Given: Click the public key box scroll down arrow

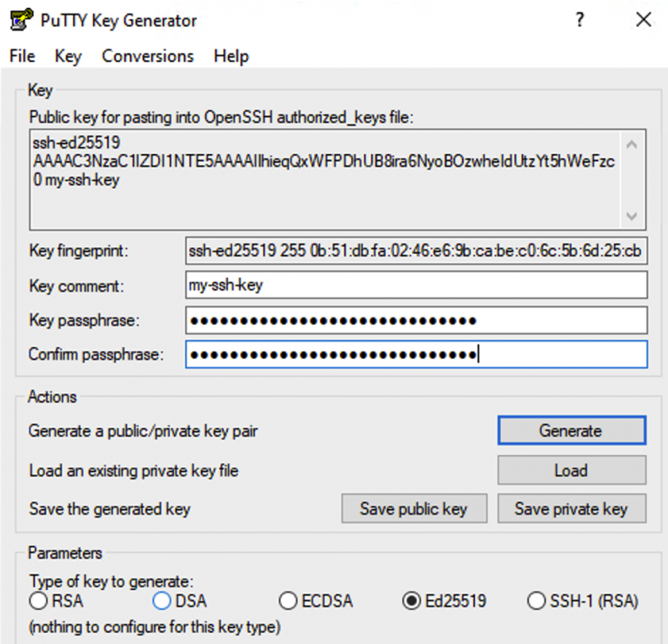Looking at the screenshot, I should [x=631, y=216].
